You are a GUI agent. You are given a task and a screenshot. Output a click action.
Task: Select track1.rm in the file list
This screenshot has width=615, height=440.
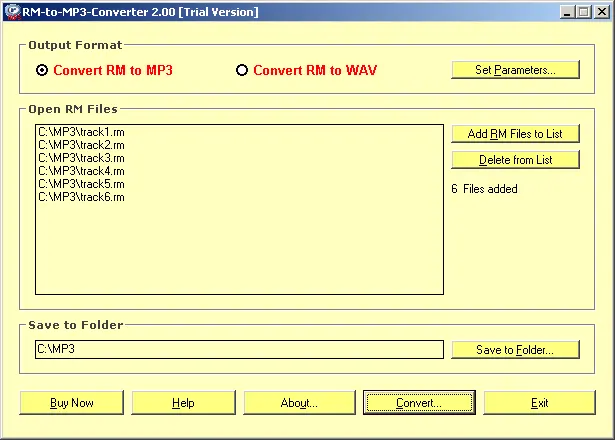(x=81, y=132)
